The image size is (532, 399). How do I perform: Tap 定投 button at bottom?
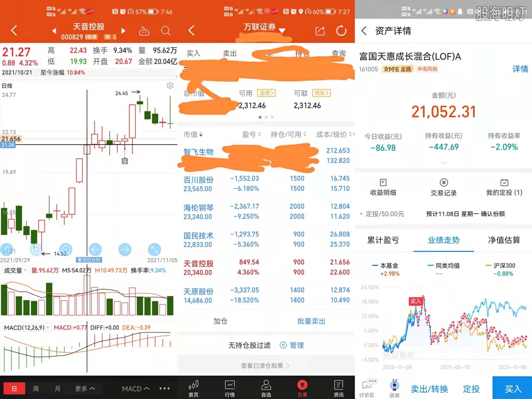471,389
